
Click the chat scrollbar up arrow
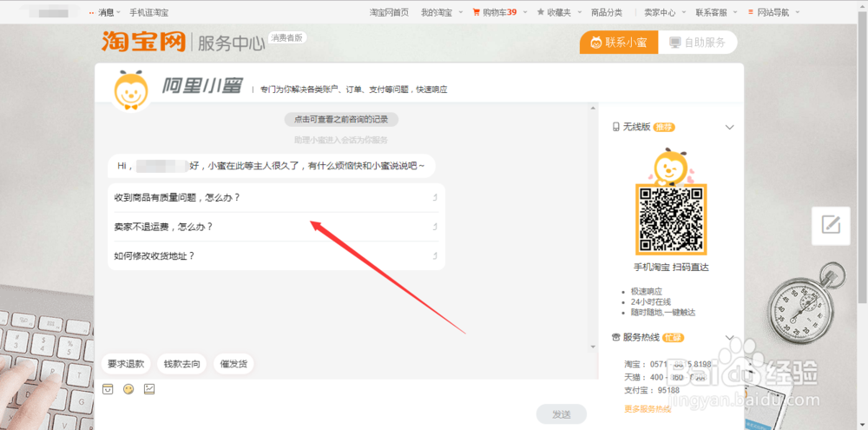[594, 108]
